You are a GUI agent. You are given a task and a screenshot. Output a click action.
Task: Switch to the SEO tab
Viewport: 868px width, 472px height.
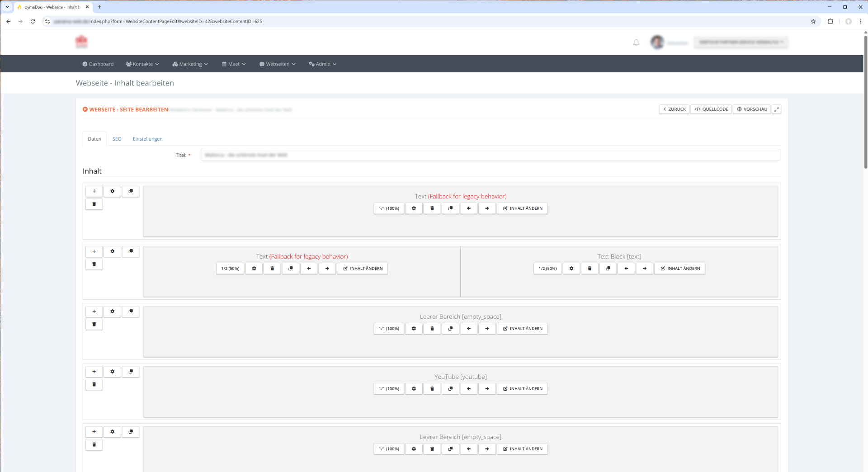117,139
